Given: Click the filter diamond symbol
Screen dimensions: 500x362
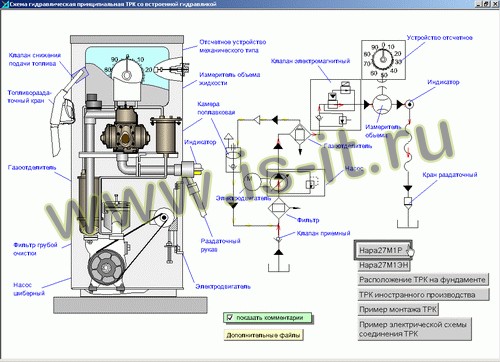Looking at the screenshot, I should (278, 208).
